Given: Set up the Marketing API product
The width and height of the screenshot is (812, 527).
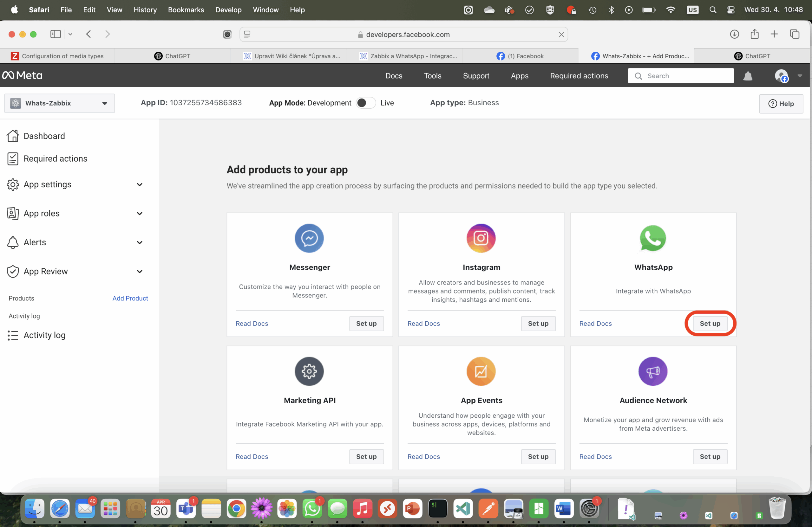Looking at the screenshot, I should [366, 456].
